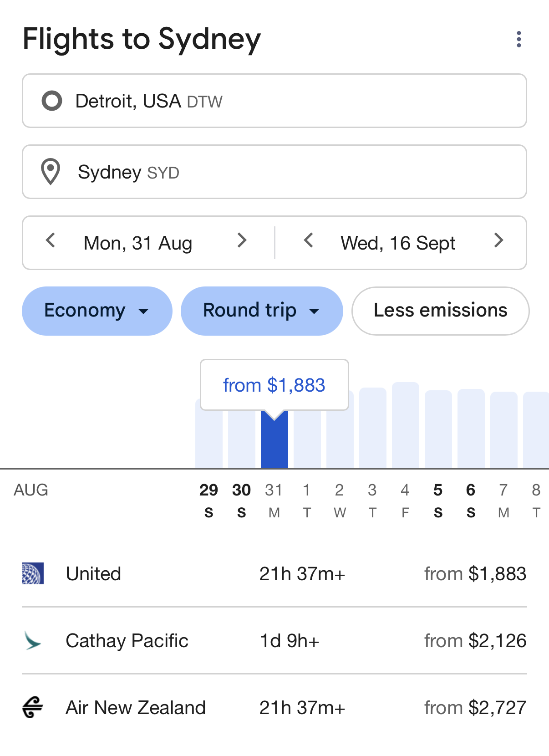549x756 pixels.
Task: Open the three-dot more options menu
Action: point(518,39)
